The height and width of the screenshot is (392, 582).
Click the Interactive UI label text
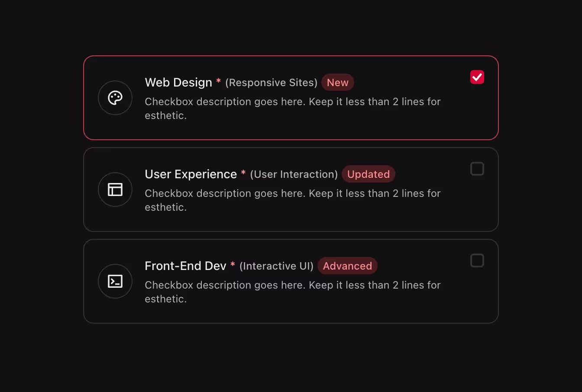(x=276, y=266)
